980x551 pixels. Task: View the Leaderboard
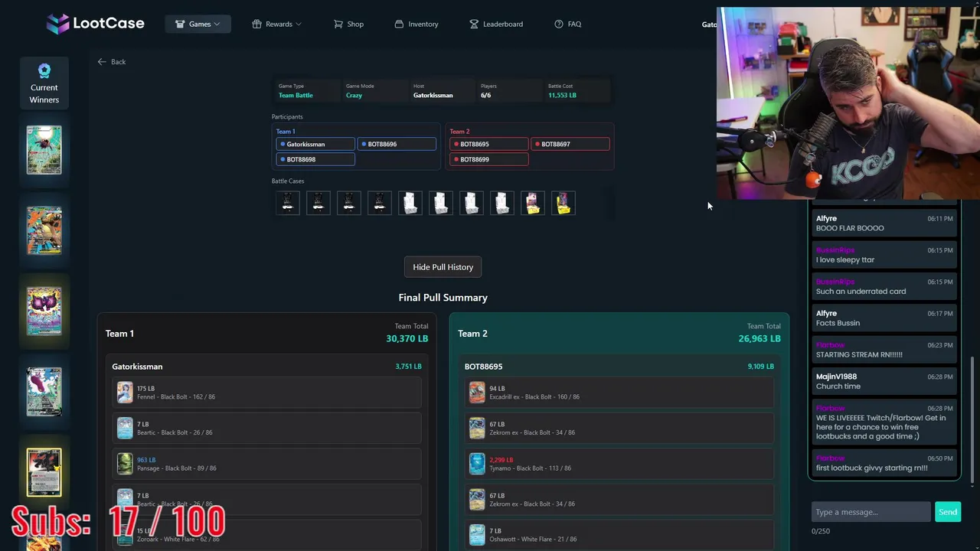[x=496, y=24]
